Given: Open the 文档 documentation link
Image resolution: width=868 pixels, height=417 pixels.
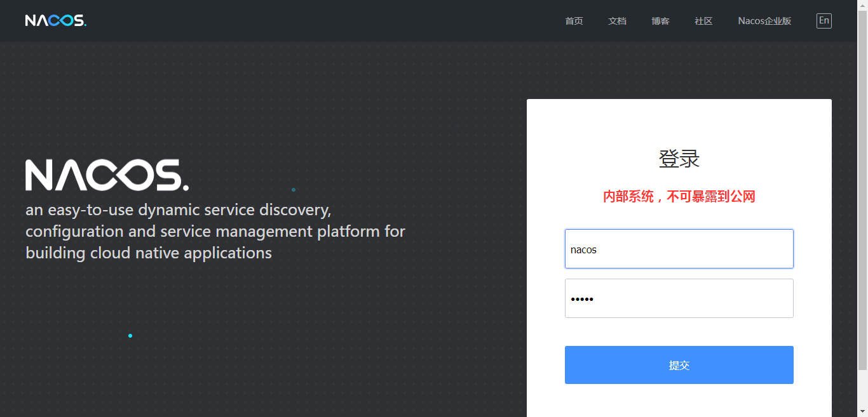Looking at the screenshot, I should click(617, 21).
